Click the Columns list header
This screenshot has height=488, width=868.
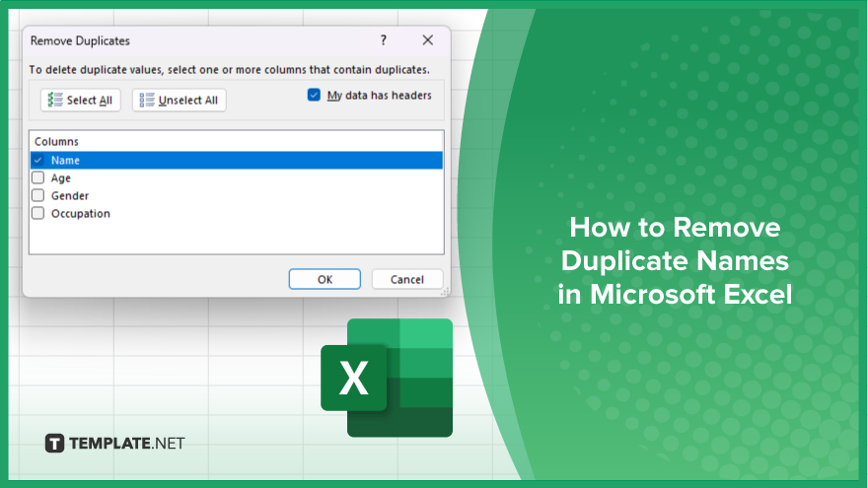56,142
